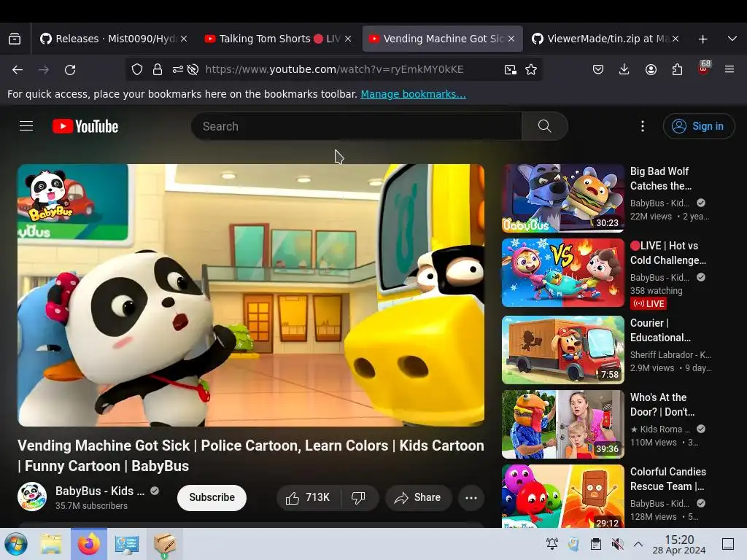Open a new browser tab
The height and width of the screenshot is (560, 747).
[703, 39]
